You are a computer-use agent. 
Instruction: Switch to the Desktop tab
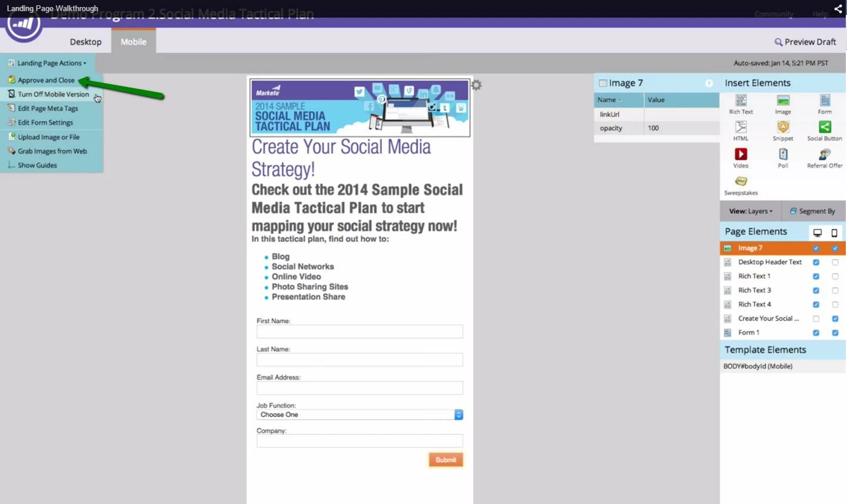(x=86, y=42)
